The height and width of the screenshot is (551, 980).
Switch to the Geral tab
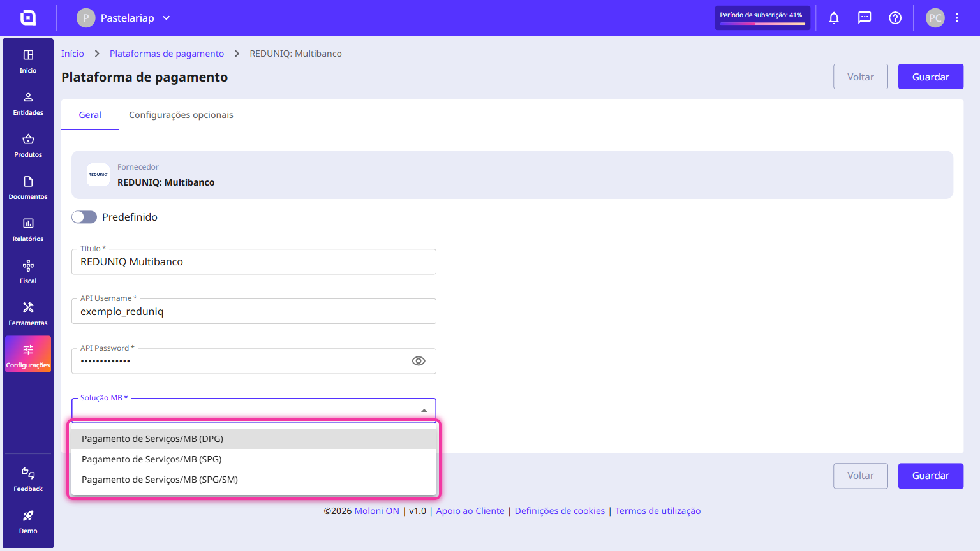click(90, 115)
